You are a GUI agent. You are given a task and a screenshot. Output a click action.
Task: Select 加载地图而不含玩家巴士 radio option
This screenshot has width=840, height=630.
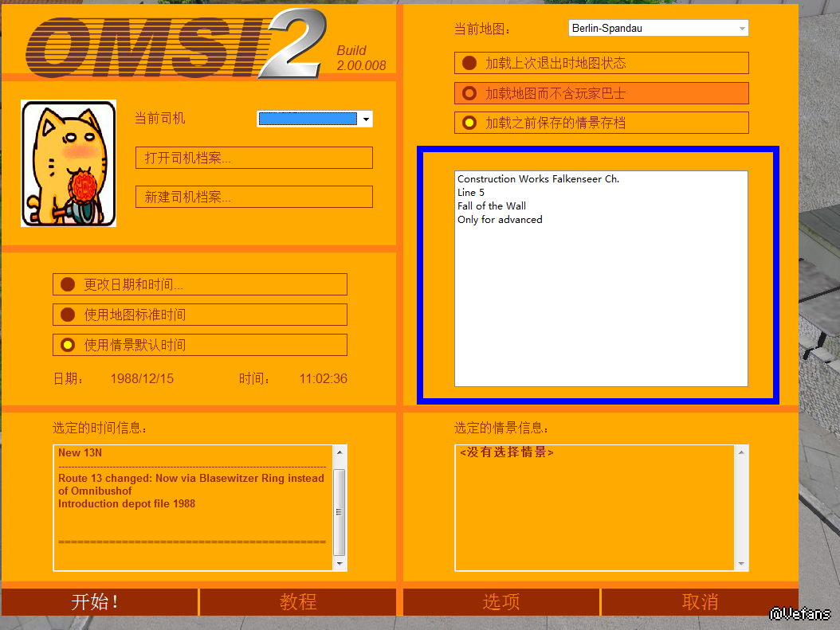click(601, 93)
